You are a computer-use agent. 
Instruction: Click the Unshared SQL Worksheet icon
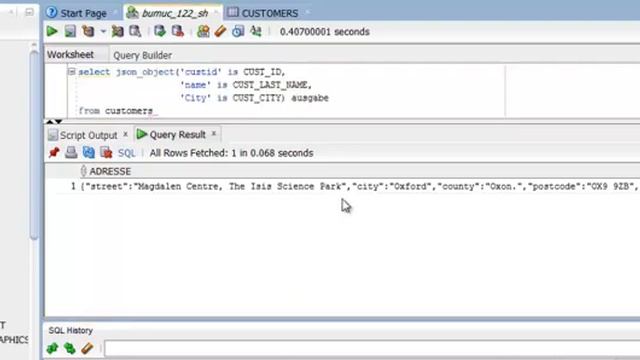point(203,31)
